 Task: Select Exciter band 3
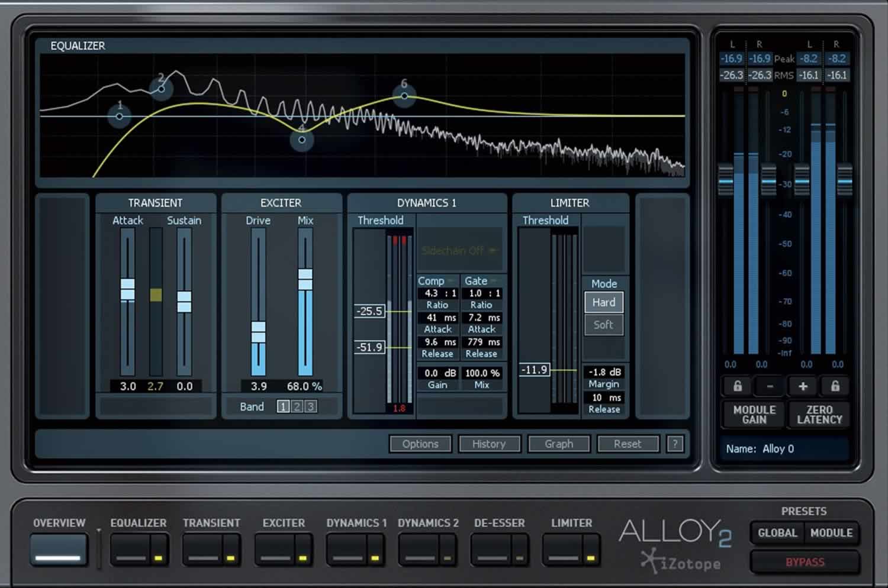tap(310, 406)
